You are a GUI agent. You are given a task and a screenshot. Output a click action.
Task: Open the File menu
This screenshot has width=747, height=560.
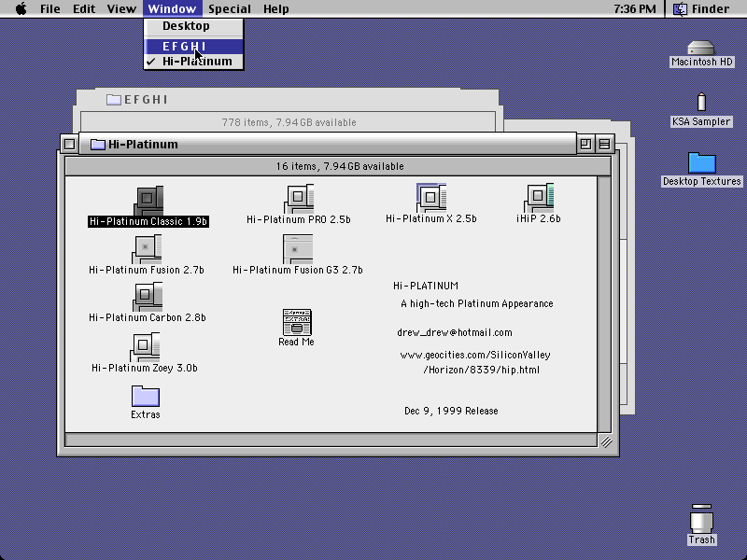pyautogui.click(x=50, y=8)
